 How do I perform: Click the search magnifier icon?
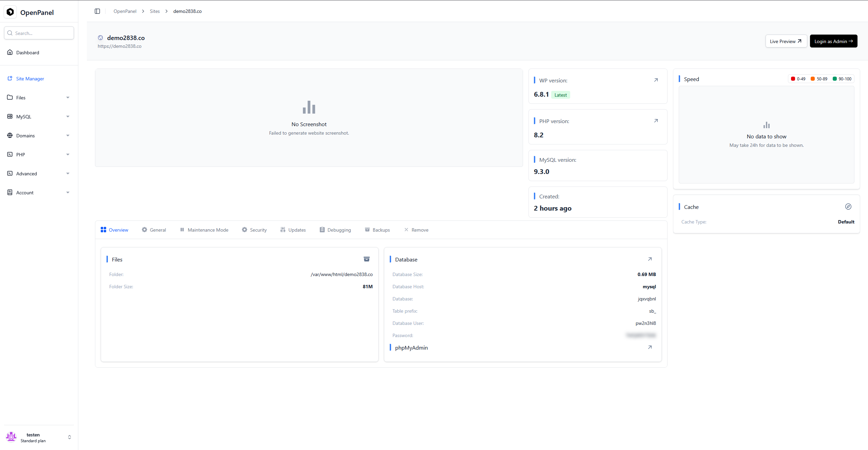[x=10, y=33]
